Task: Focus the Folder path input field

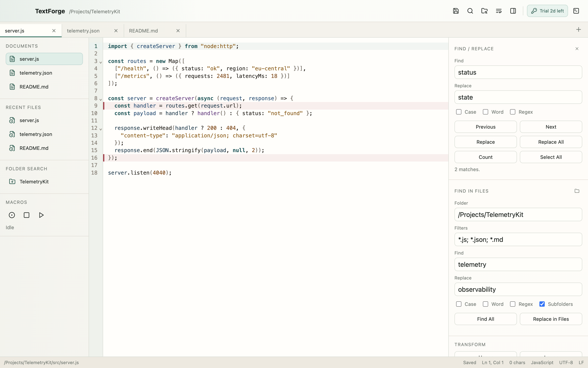Action: pos(518,215)
